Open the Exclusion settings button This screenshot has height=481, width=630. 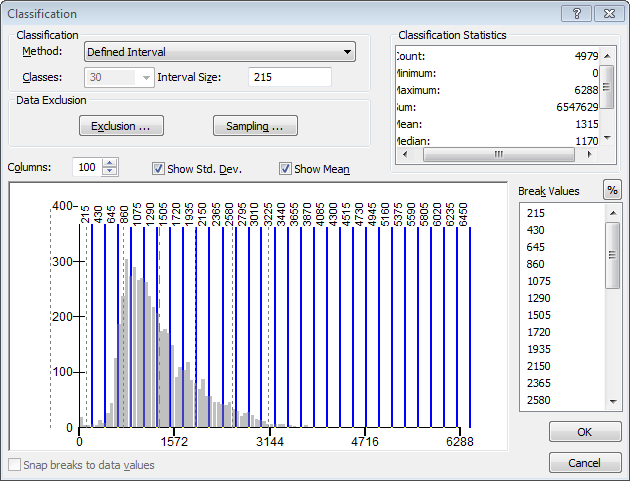[121, 126]
